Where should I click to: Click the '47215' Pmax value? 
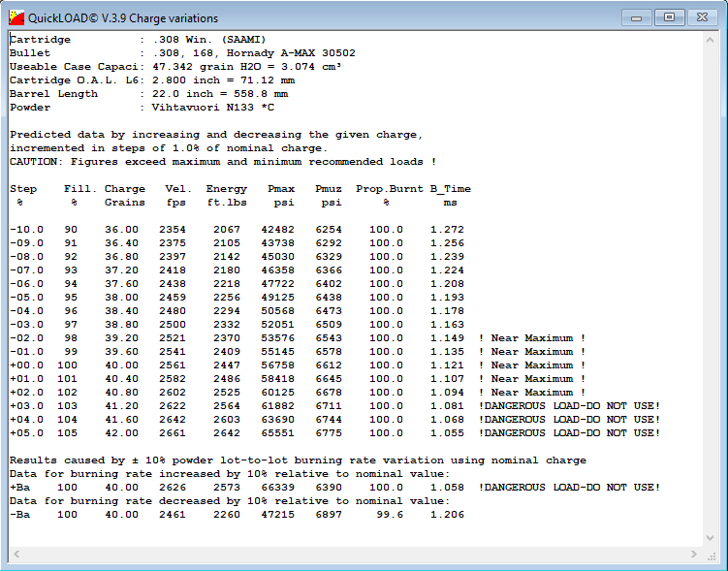point(277,515)
